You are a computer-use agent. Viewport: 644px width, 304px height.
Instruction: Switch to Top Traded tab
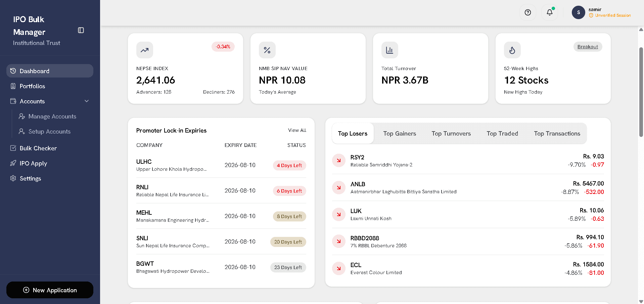pos(502,134)
